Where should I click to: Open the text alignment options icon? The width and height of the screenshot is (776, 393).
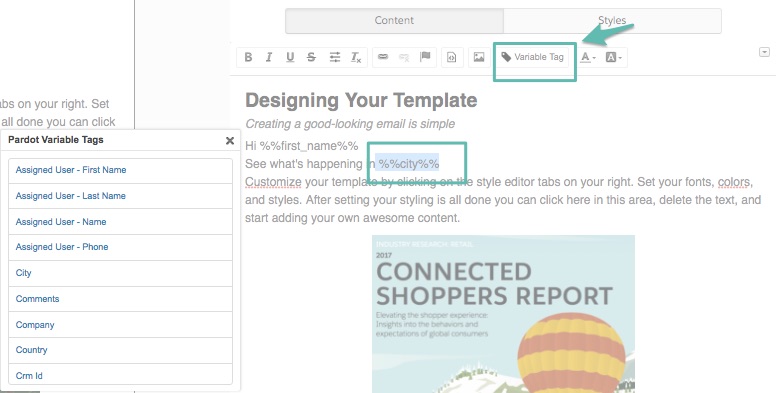tap(335, 57)
